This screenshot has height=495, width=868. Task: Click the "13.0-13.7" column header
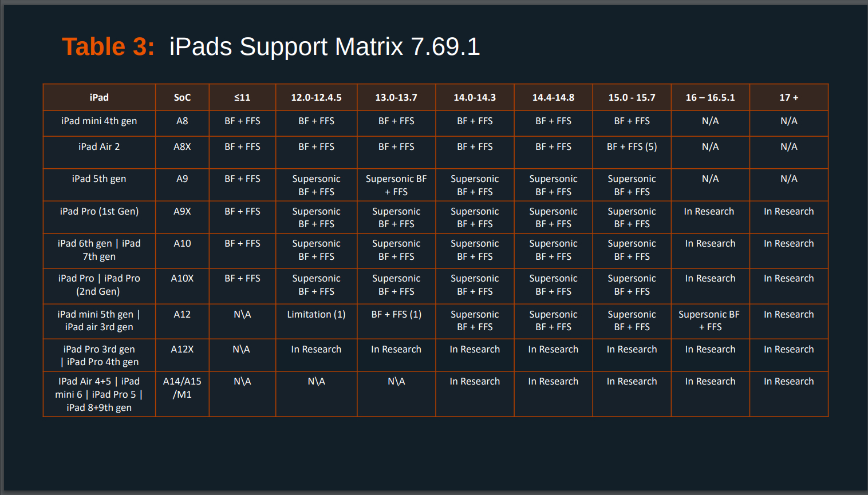click(396, 97)
